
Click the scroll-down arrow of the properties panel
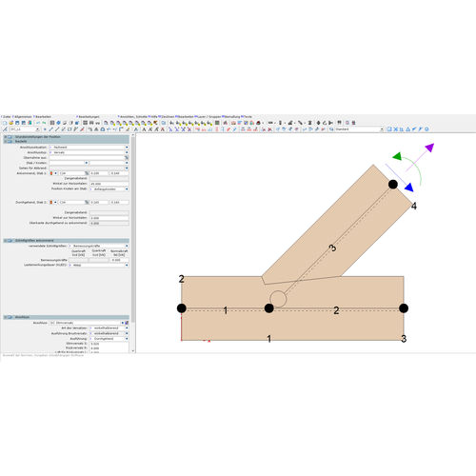point(133,351)
